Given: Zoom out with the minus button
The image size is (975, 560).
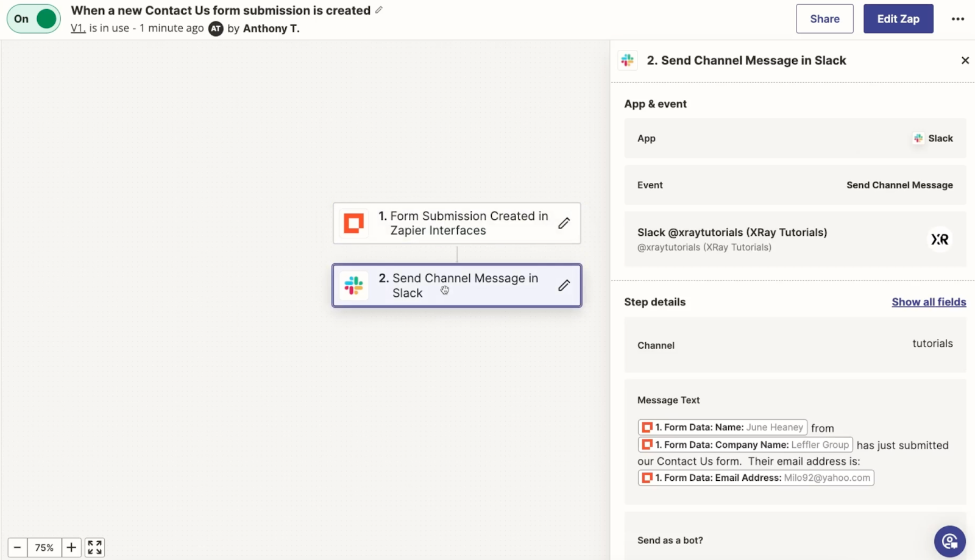Looking at the screenshot, I should pyautogui.click(x=18, y=548).
